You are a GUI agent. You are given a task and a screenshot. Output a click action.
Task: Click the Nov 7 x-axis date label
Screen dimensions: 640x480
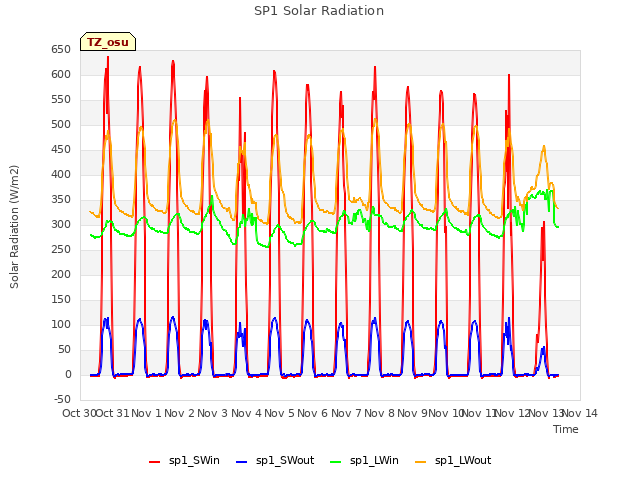tap(346, 413)
